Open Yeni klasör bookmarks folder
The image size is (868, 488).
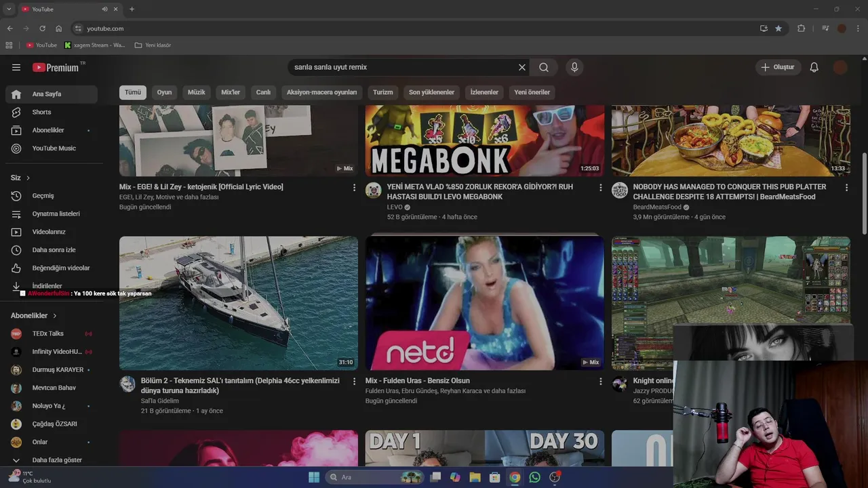coord(153,45)
